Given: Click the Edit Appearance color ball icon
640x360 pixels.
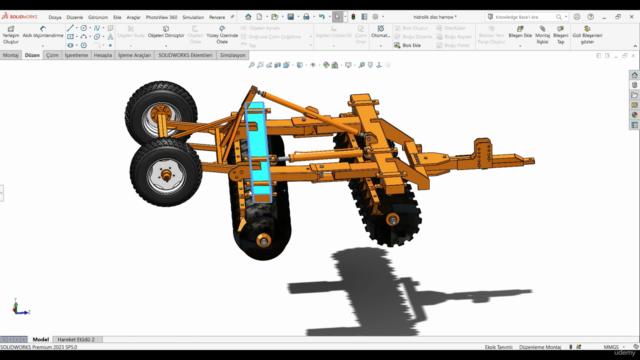Looking at the screenshot, I should (326, 65).
